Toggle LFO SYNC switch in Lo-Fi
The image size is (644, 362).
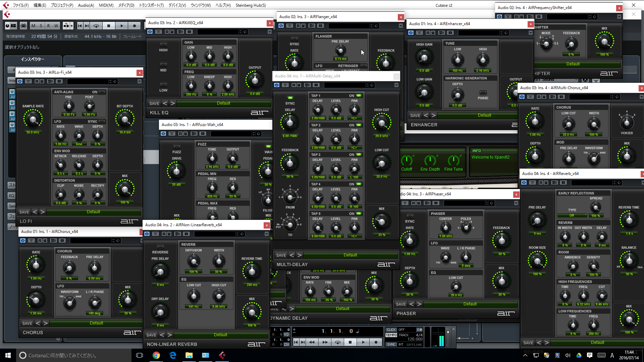point(102,121)
